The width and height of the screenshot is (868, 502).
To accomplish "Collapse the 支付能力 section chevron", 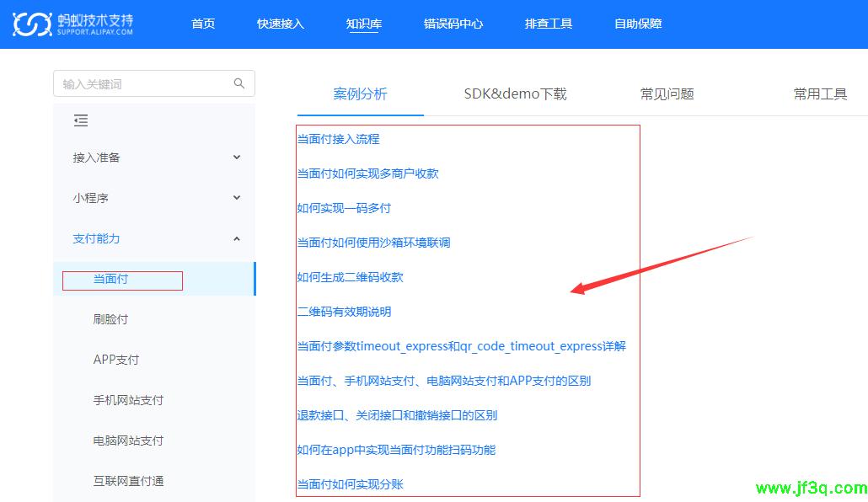I will (x=237, y=238).
